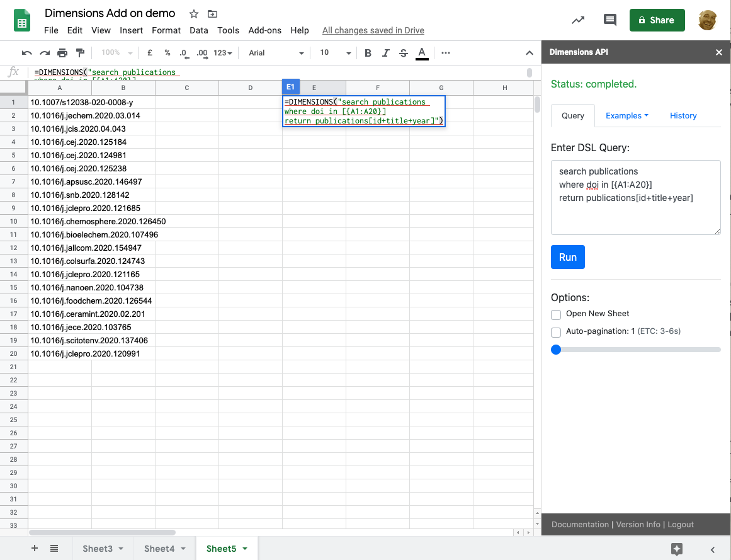Expand the Examples dropdown tab

[627, 116]
